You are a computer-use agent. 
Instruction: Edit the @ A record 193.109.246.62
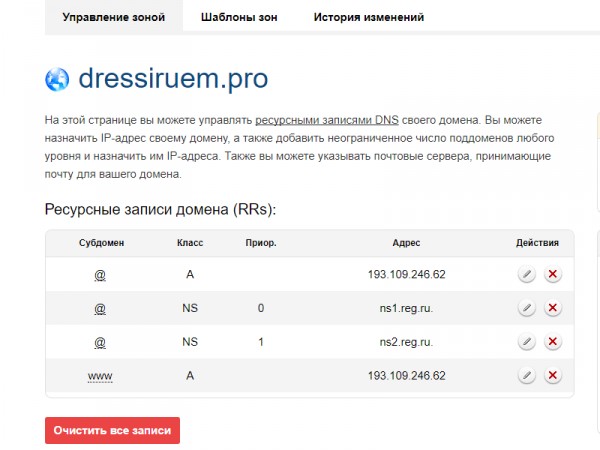point(527,274)
